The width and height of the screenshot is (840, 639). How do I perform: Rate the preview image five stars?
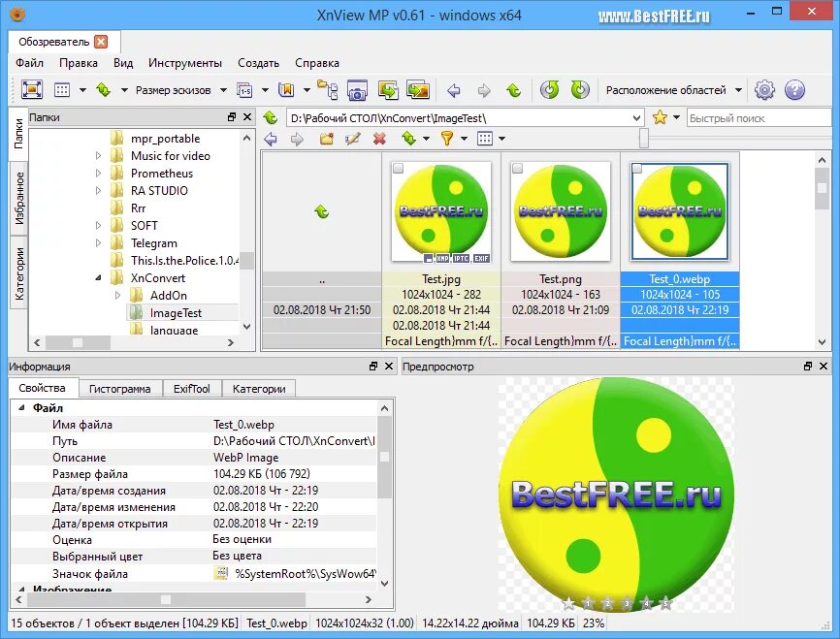665,603
